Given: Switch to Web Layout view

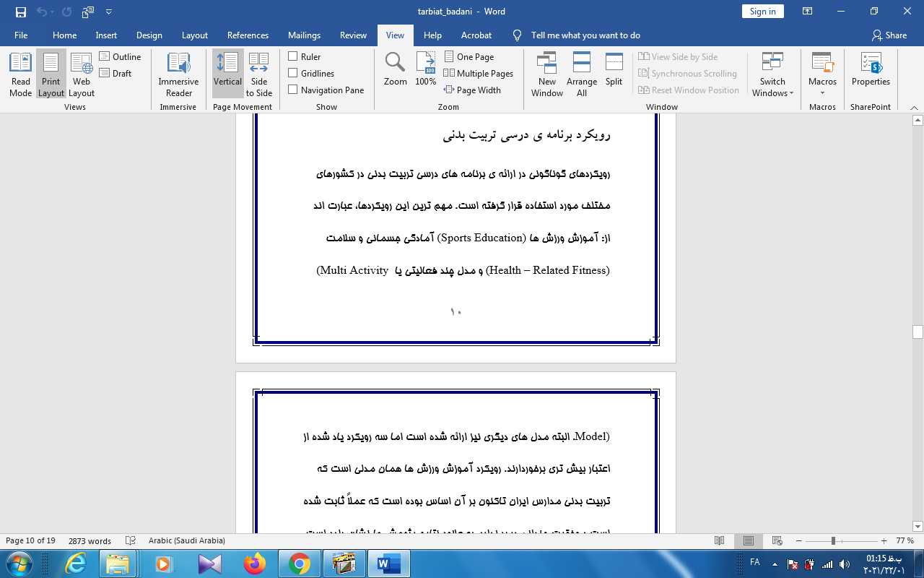Looking at the screenshot, I should [x=82, y=74].
